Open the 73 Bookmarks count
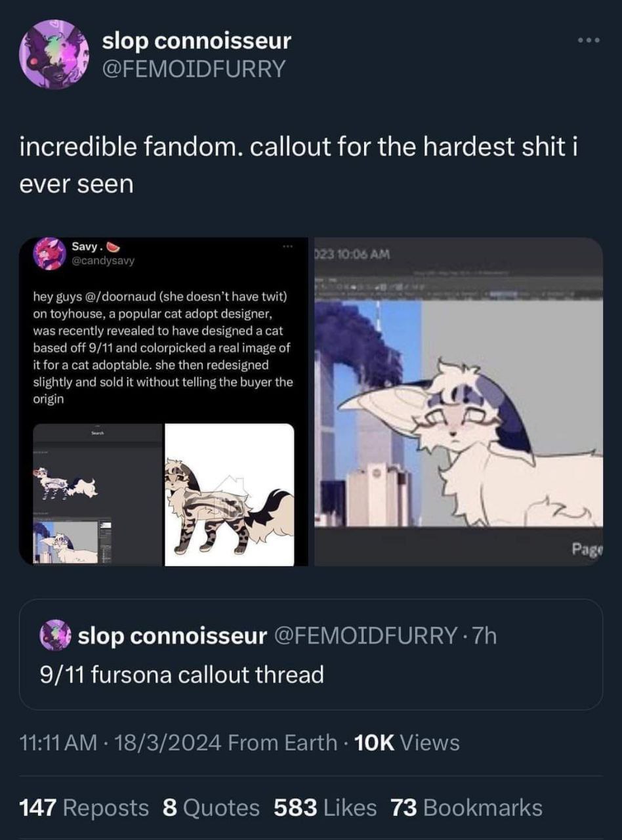This screenshot has width=622, height=840. tap(466, 807)
